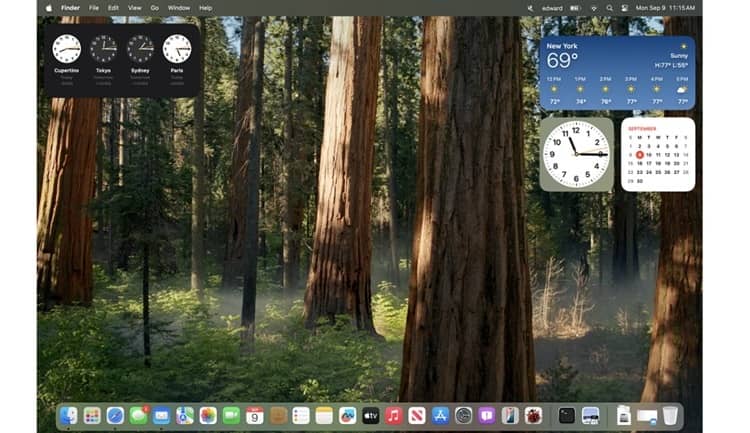The width and height of the screenshot is (750, 433).
Task: Launch Terminal from the Dock
Action: click(x=566, y=416)
